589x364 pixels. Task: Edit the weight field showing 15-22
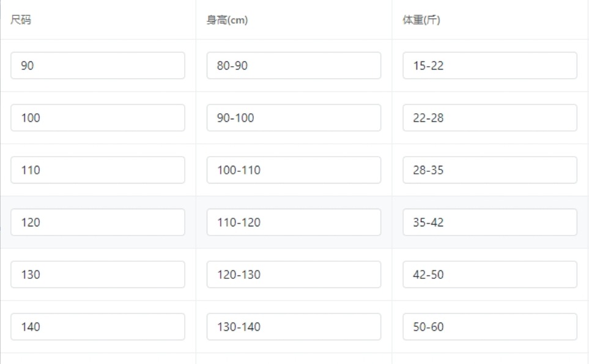click(490, 65)
